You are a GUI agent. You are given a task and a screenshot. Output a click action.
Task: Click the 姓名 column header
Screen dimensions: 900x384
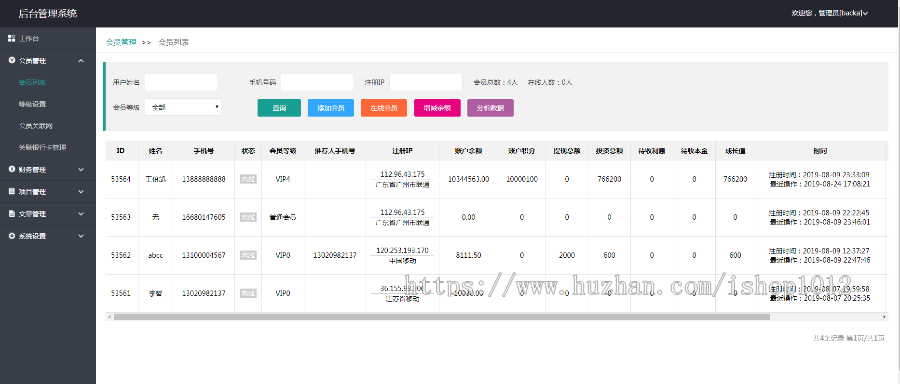(x=155, y=151)
